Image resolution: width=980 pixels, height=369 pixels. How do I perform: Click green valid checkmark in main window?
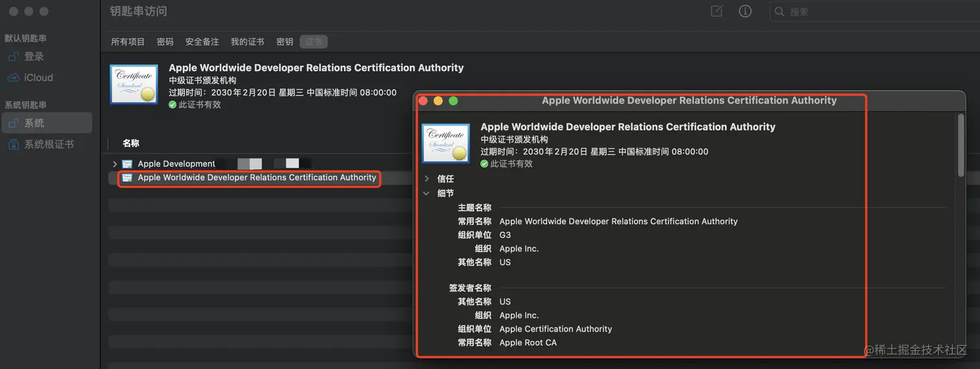172,104
